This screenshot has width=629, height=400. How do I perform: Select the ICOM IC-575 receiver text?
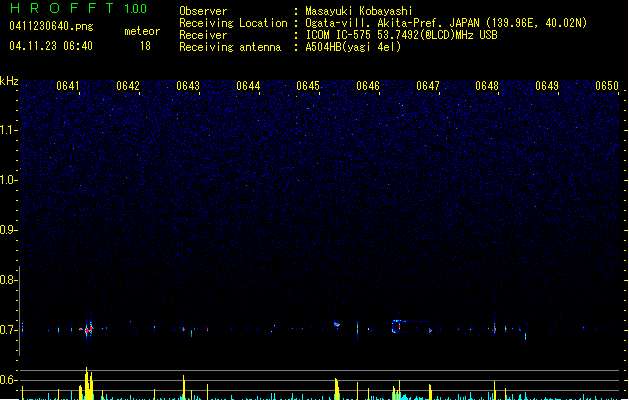[401, 35]
